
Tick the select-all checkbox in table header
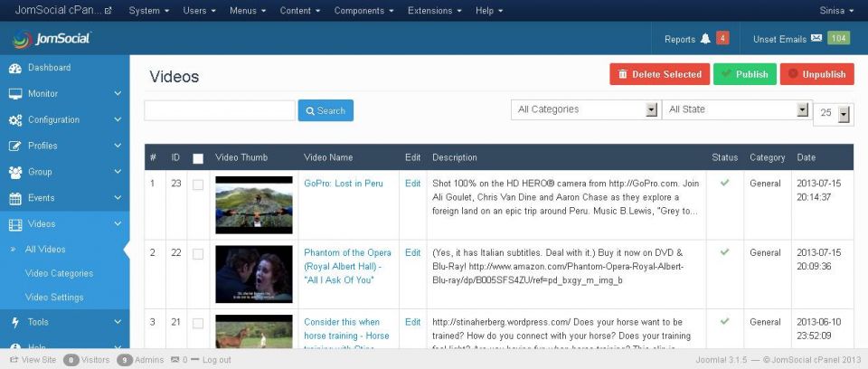[x=198, y=158]
